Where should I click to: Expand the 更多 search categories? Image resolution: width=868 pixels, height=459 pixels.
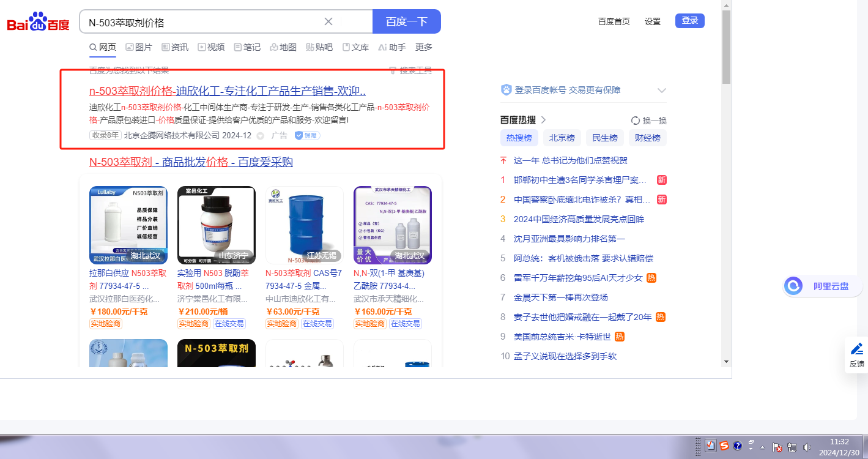pos(424,47)
